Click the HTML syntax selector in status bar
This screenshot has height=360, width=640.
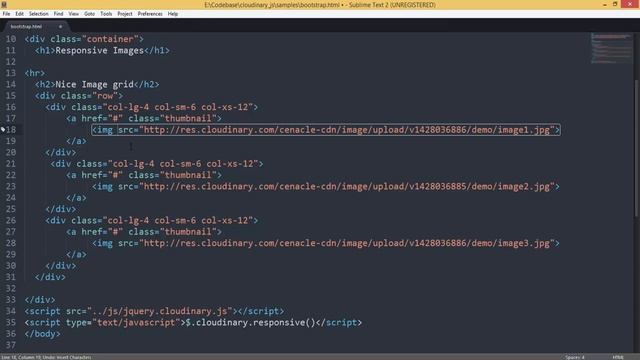618,357
